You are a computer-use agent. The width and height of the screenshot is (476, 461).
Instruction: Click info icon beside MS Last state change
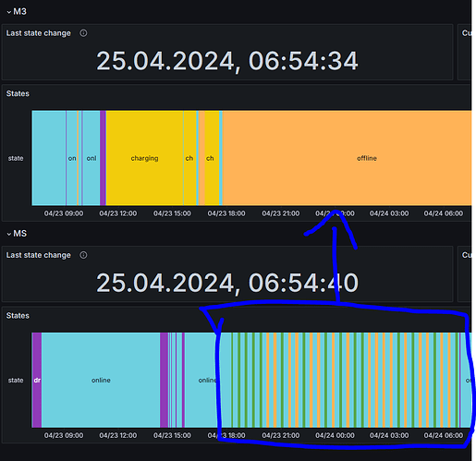click(83, 255)
